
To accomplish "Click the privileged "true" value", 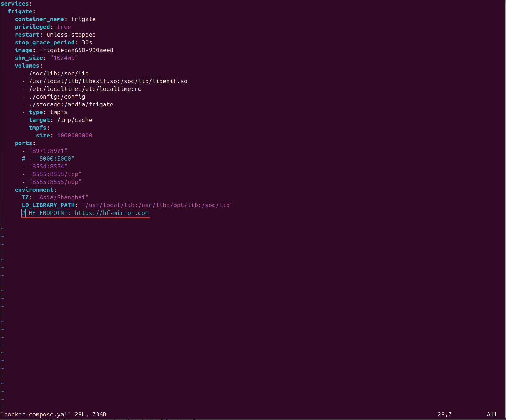I will [x=64, y=27].
